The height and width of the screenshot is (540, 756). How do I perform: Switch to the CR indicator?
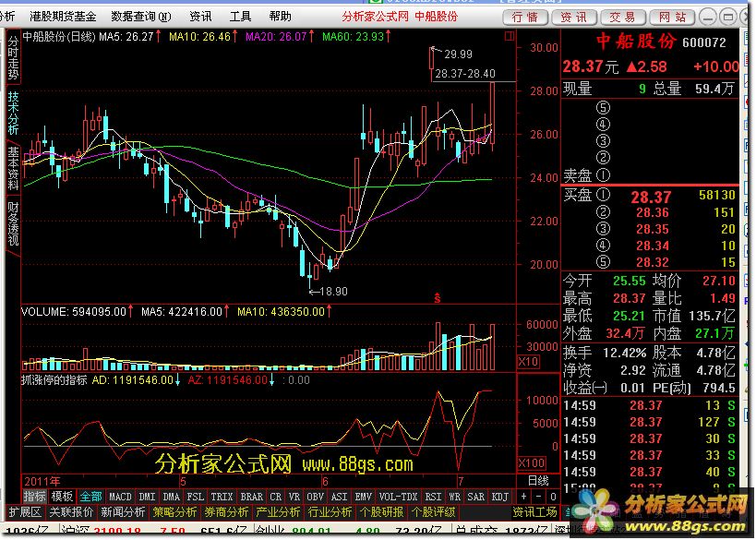click(276, 496)
